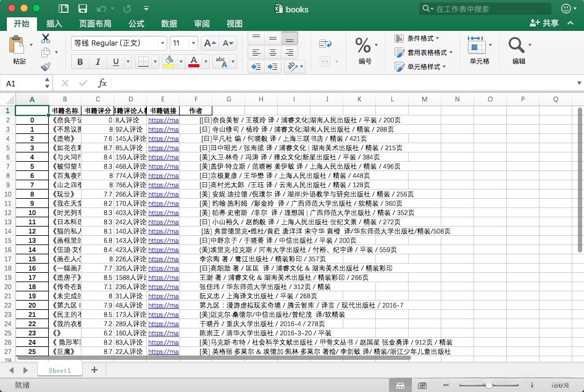Click the Cut scissors icon
This screenshot has height=392, width=584.
(46, 38)
